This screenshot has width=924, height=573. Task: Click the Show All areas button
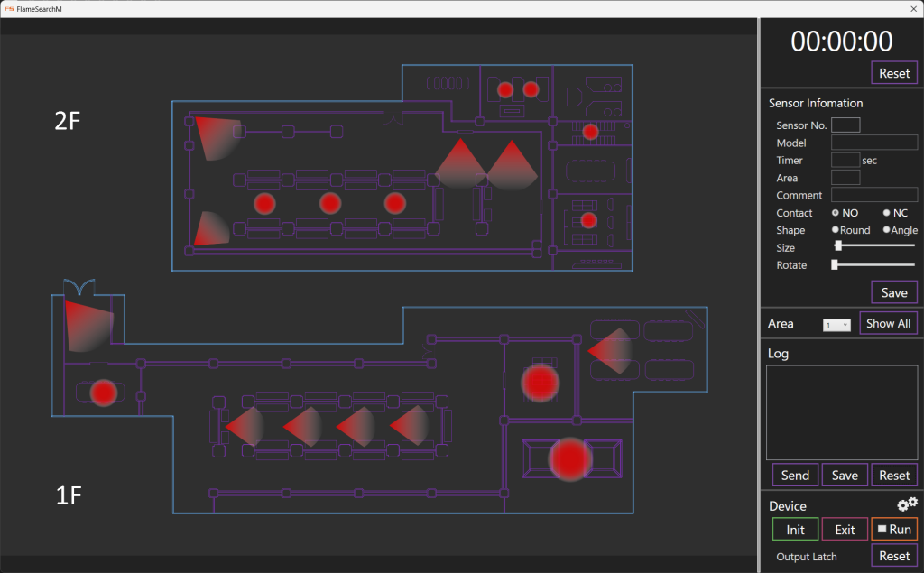pyautogui.click(x=888, y=323)
